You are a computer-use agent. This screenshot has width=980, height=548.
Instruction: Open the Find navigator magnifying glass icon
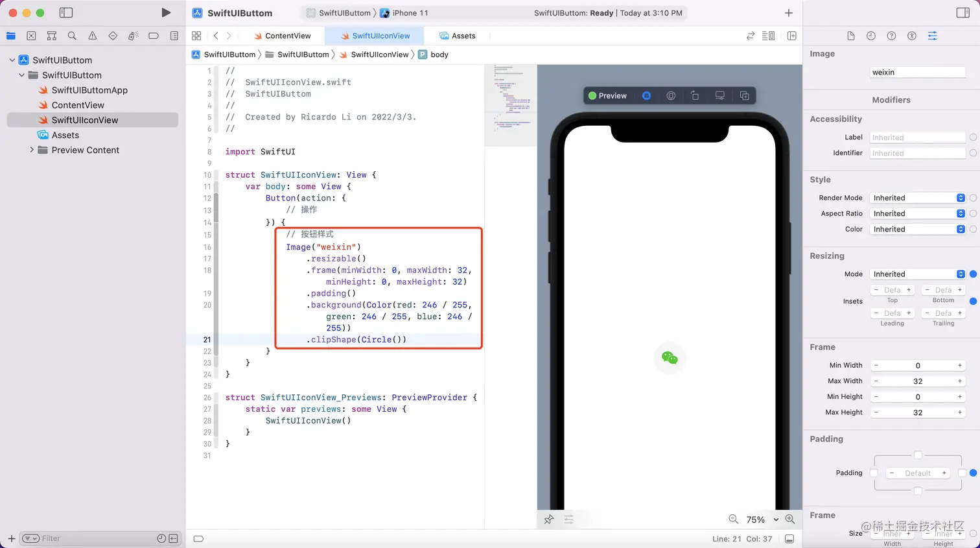pyautogui.click(x=72, y=36)
